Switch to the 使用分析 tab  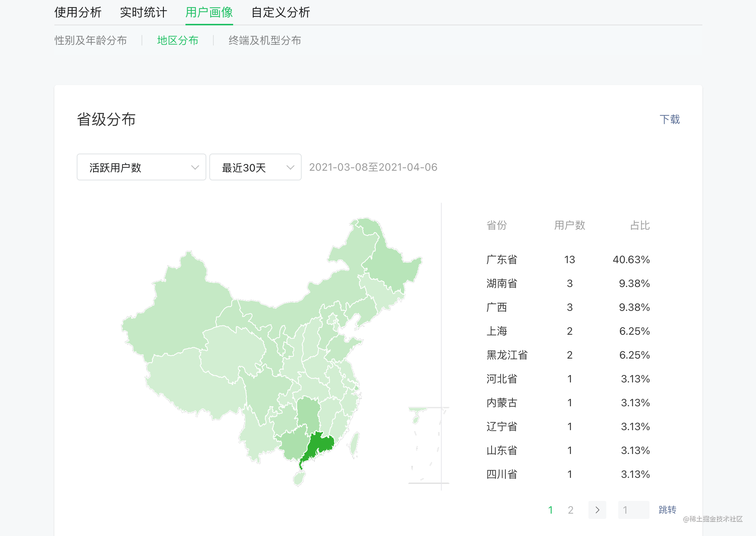[x=78, y=12]
